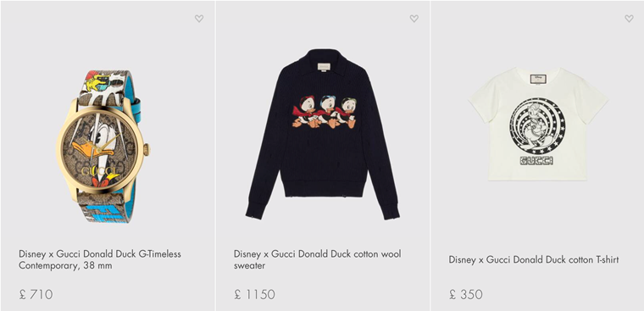Viewport: 644px width, 311px height.
Task: Add the cotton wool sweater to wishlist
Action: 414,19
